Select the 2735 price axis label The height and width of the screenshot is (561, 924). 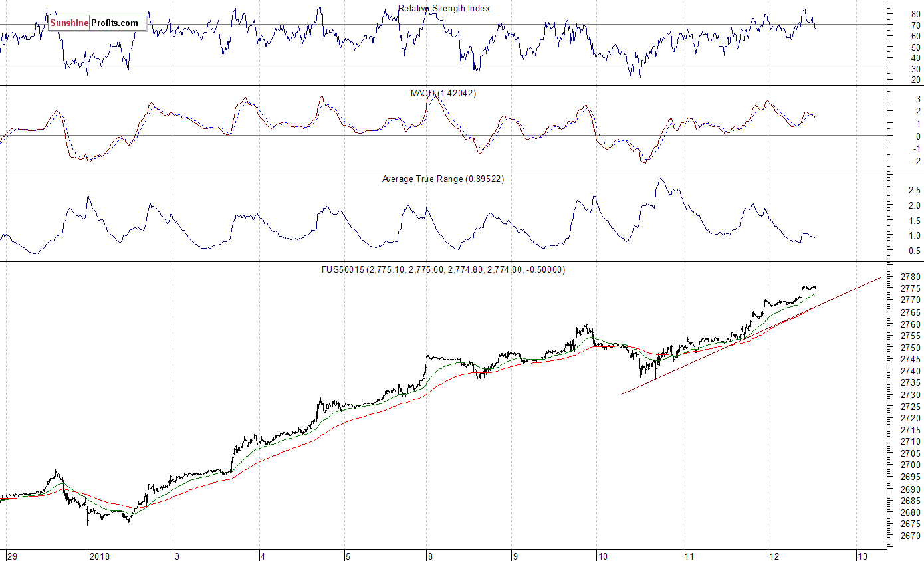911,383
